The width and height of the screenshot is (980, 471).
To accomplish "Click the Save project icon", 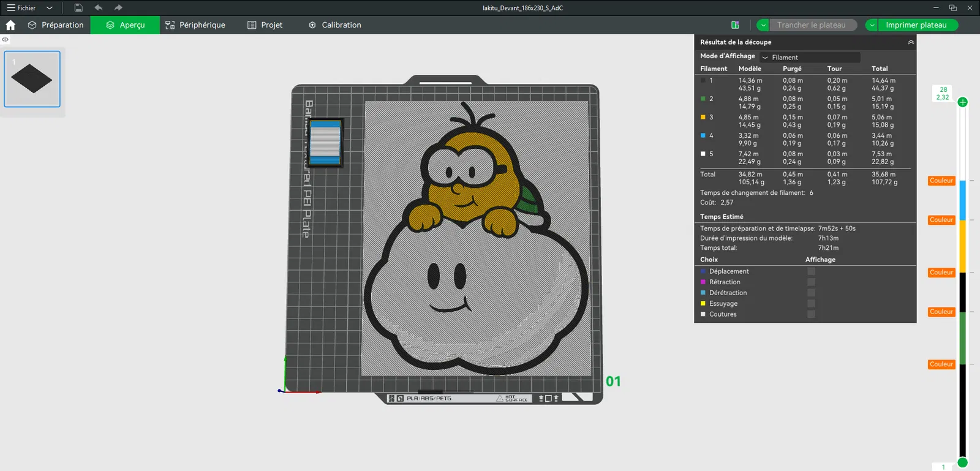I will point(78,8).
